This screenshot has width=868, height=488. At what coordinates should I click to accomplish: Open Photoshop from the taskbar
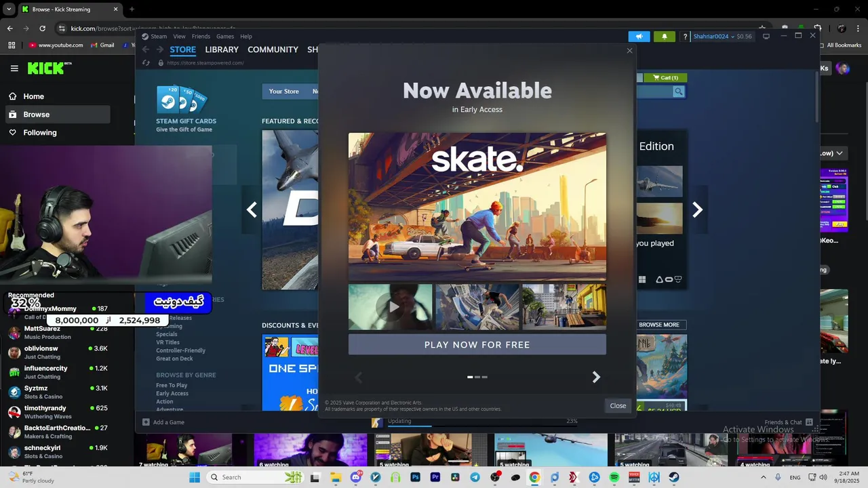pos(416,477)
